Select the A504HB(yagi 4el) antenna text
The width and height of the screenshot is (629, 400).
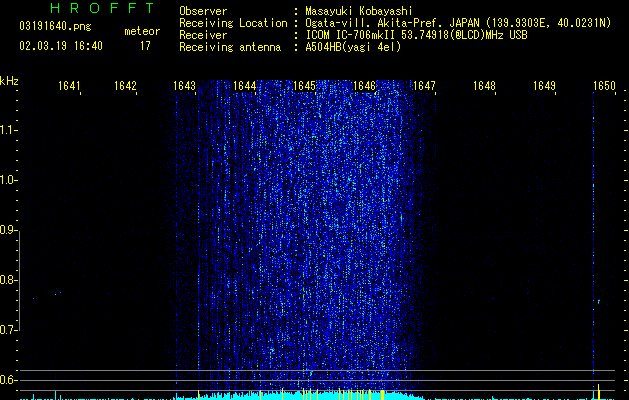pos(353,47)
